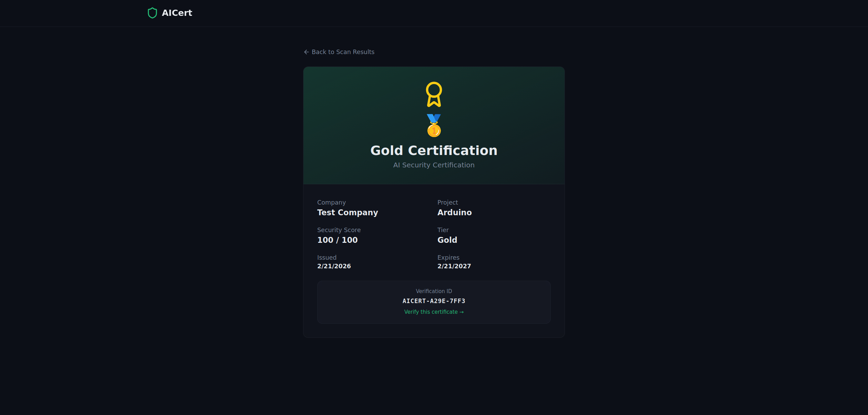Select verification ID AICERT-A29E-7FF3
This screenshot has height=415, width=868.
434,301
